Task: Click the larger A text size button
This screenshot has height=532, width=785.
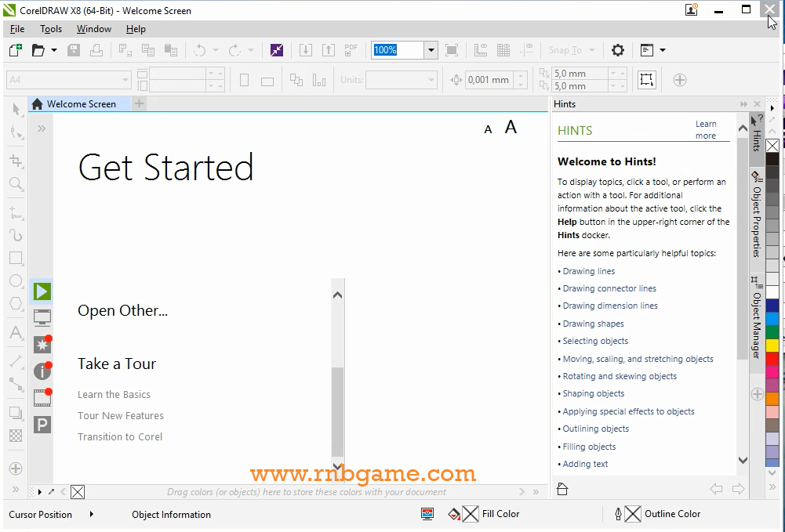Action: coord(511,127)
